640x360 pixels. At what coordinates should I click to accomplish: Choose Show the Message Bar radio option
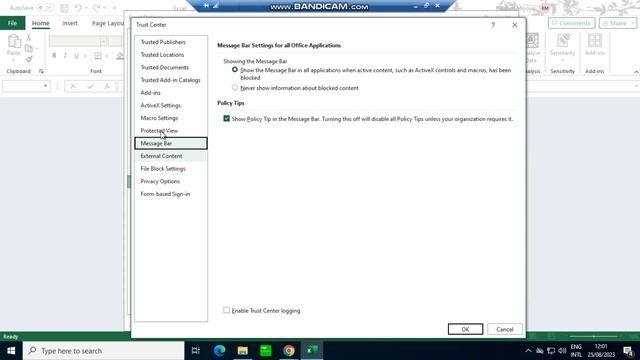[x=235, y=70]
